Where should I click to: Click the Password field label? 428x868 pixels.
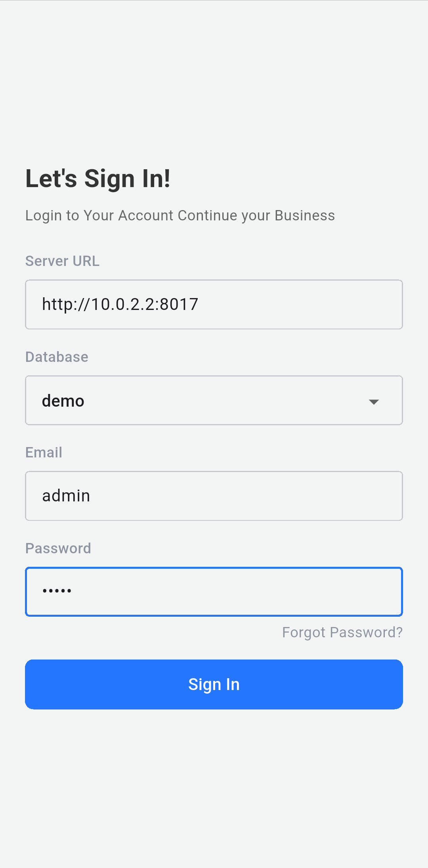pos(58,549)
